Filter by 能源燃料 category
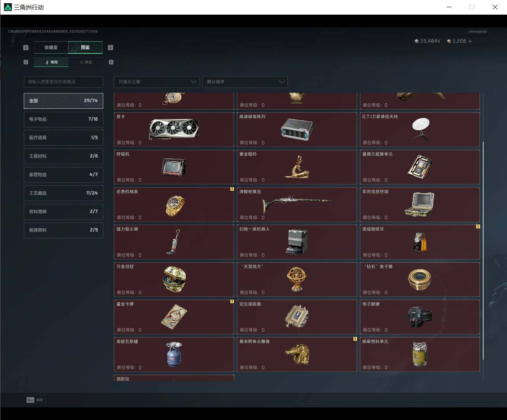Viewport: 507px width, 420px height. tap(63, 230)
